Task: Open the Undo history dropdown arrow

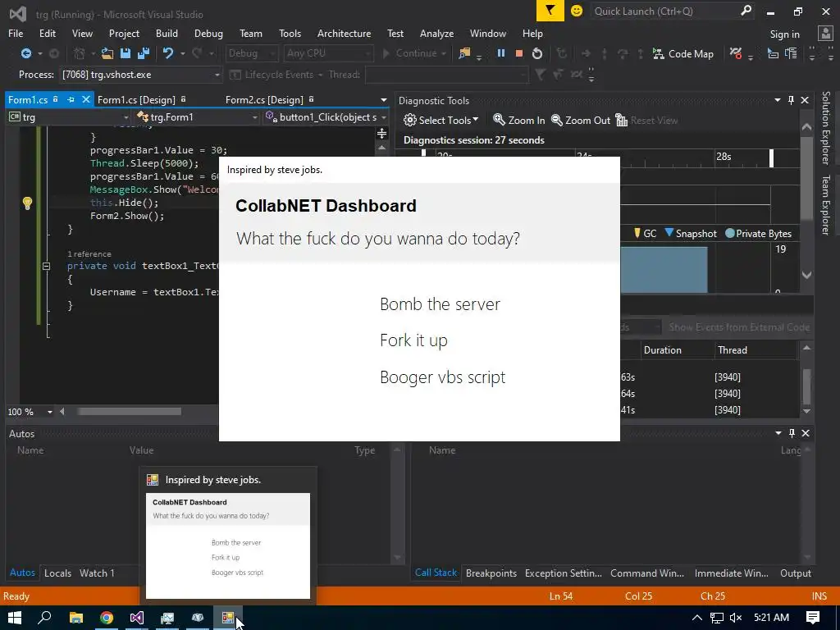Action: click(183, 53)
